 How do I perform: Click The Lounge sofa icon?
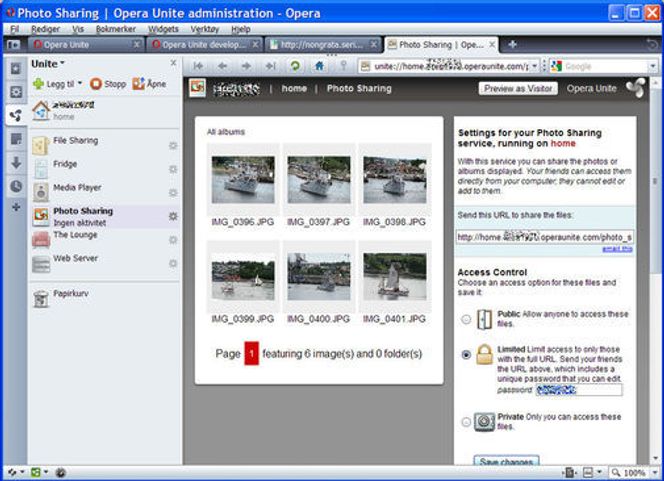(41, 240)
